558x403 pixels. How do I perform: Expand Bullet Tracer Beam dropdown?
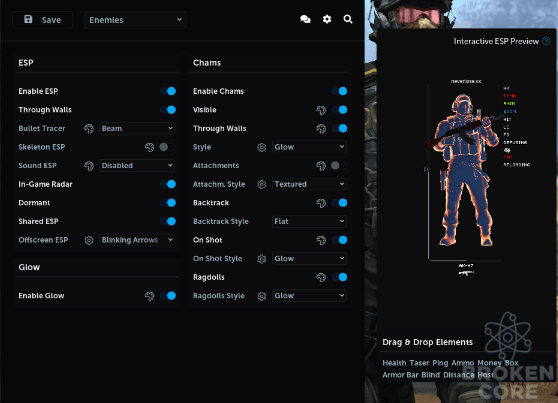pos(137,129)
